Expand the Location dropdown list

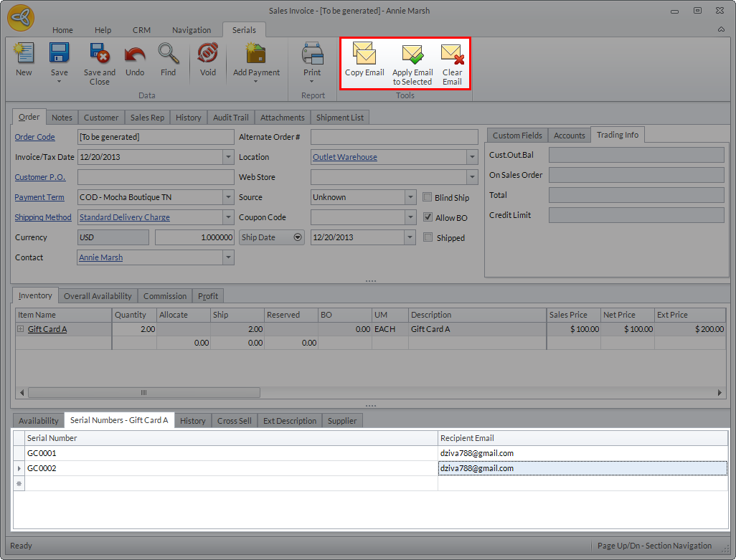point(472,157)
